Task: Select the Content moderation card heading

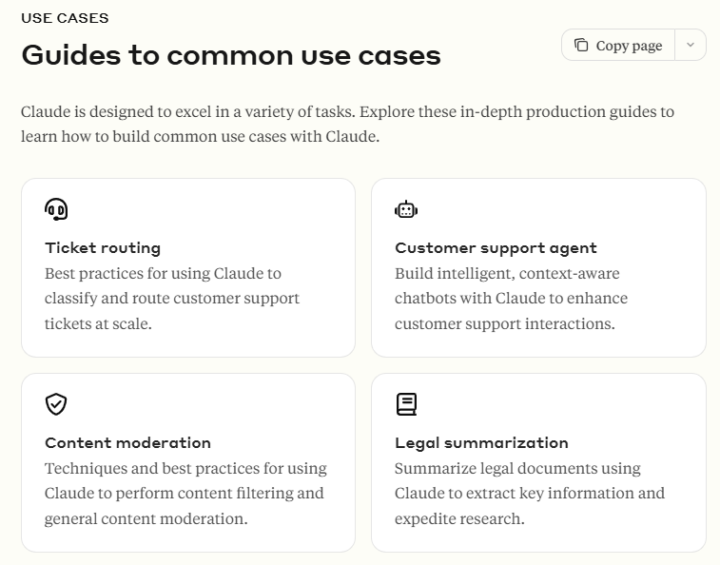Action: [127, 443]
